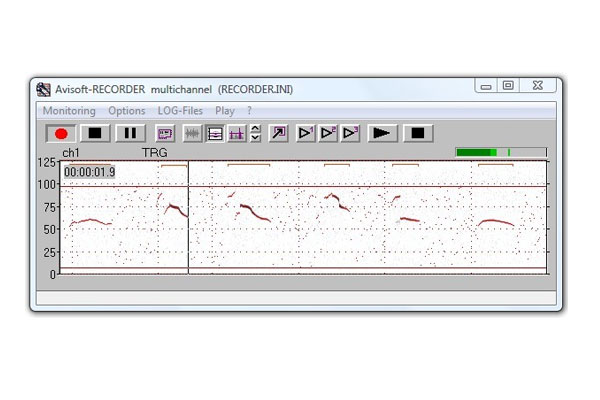600x400 pixels.
Task: Click the vertical cursor line in spectrogram
Action: coord(188,217)
